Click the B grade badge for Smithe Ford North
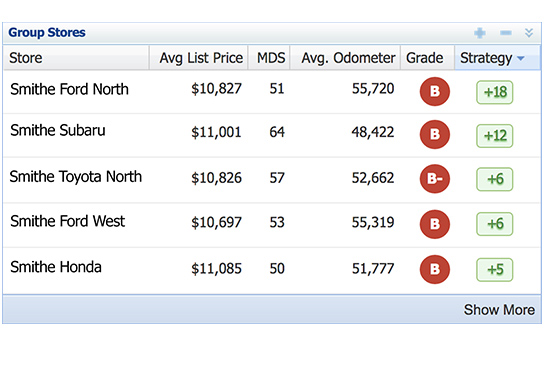 click(435, 92)
